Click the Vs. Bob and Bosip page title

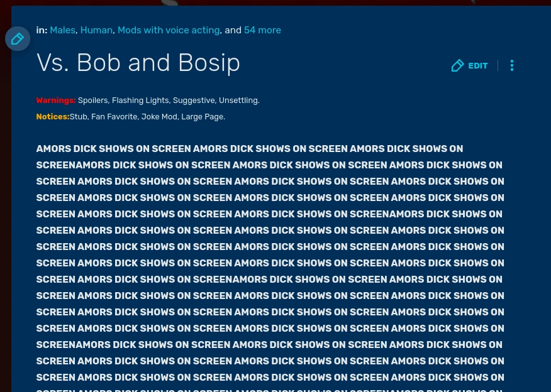click(x=138, y=62)
